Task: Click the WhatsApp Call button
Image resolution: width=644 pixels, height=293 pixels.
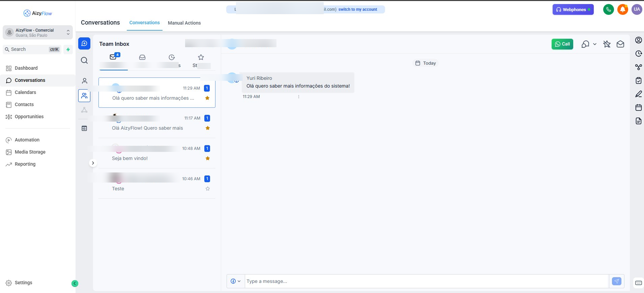Action: point(562,44)
